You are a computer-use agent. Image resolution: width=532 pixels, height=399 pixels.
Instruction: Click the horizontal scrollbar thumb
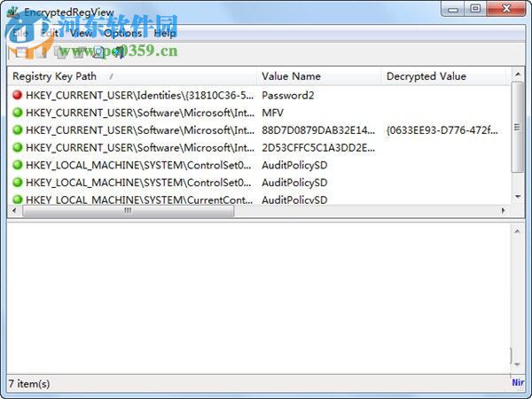click(128, 211)
